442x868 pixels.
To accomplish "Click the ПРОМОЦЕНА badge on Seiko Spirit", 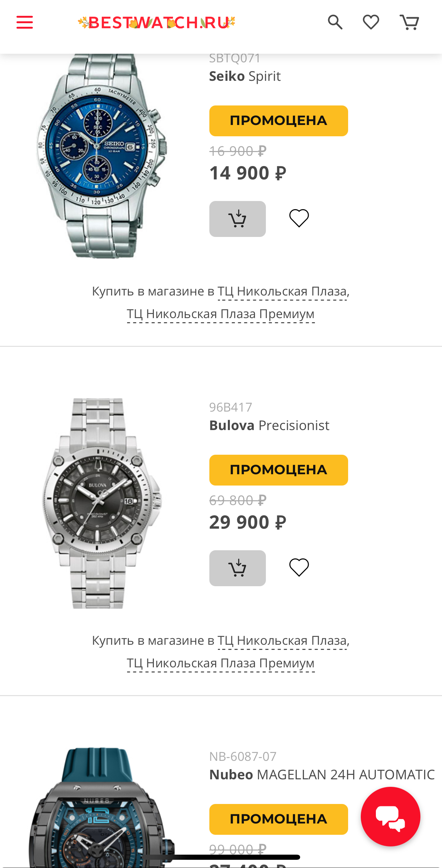I will 278,121.
